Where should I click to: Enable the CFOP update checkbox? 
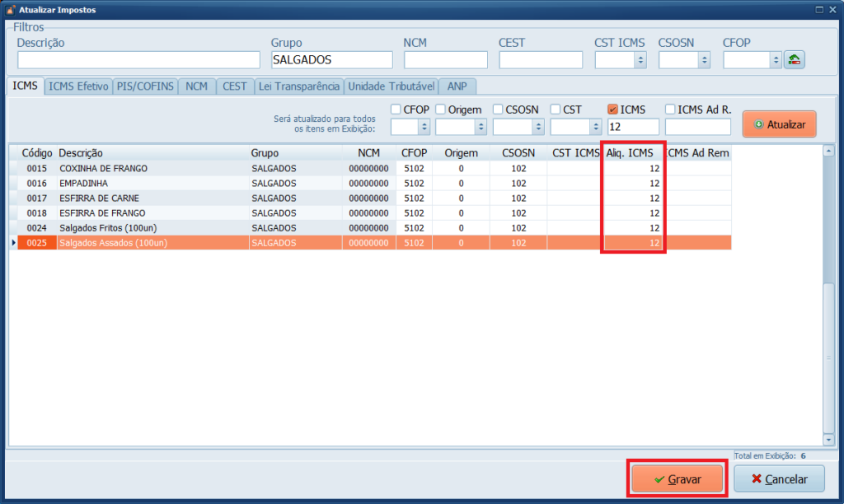pyautogui.click(x=396, y=110)
